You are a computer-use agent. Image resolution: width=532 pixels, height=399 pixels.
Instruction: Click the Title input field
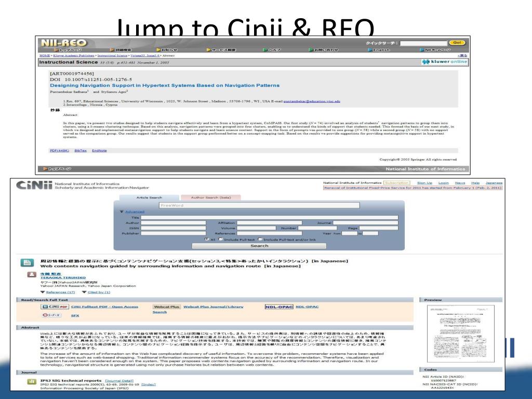point(270,218)
